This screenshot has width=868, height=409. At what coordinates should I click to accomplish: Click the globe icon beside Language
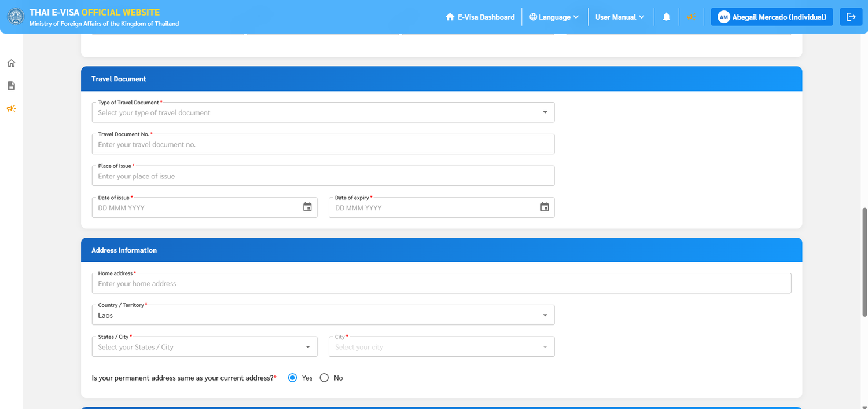[x=533, y=17]
